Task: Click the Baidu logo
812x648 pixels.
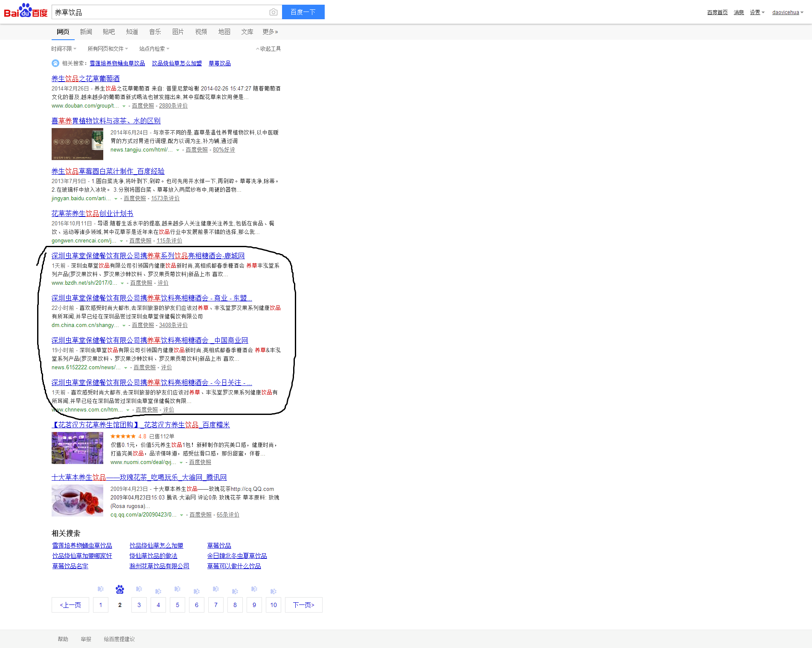Action: [x=26, y=11]
